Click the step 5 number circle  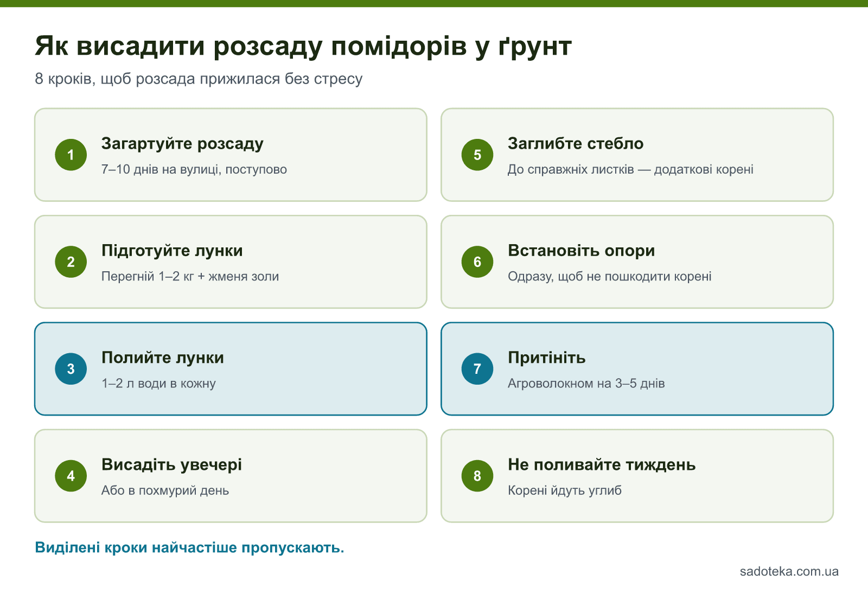tap(477, 155)
